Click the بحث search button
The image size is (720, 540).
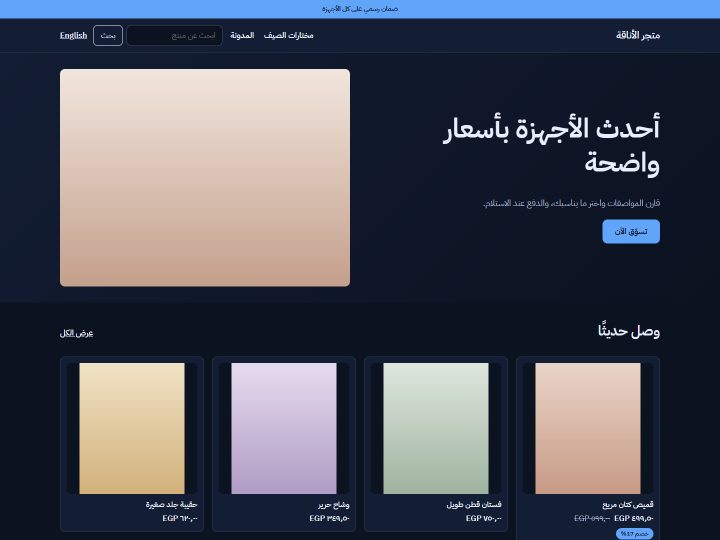[108, 35]
